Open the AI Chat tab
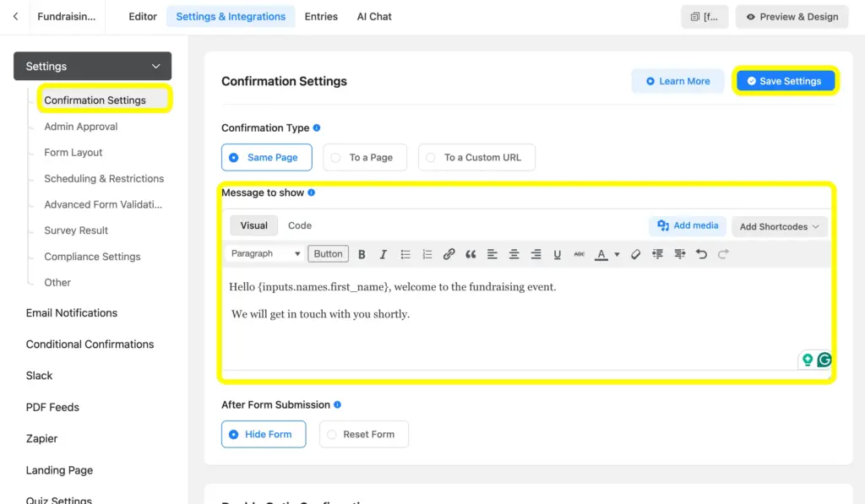Viewport: 865px width, 504px height. (x=374, y=17)
